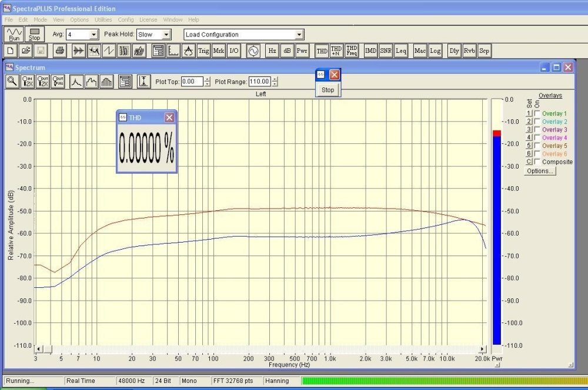Click the Print icon in toolbar

59,51
